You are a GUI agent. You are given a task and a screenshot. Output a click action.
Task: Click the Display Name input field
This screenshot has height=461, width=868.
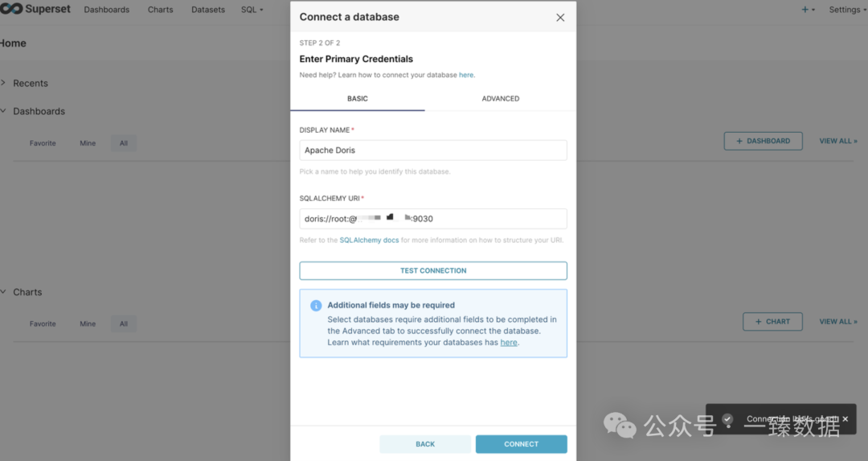coord(433,150)
